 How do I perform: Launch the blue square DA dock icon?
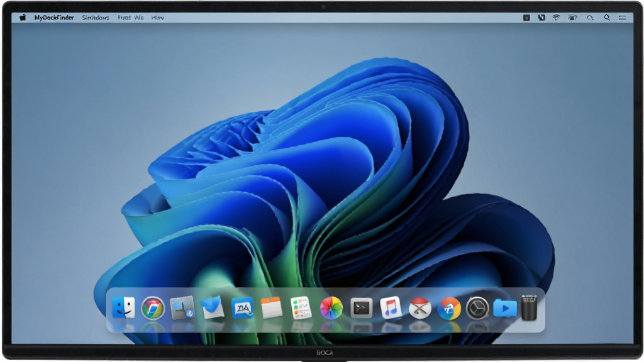pos(242,308)
